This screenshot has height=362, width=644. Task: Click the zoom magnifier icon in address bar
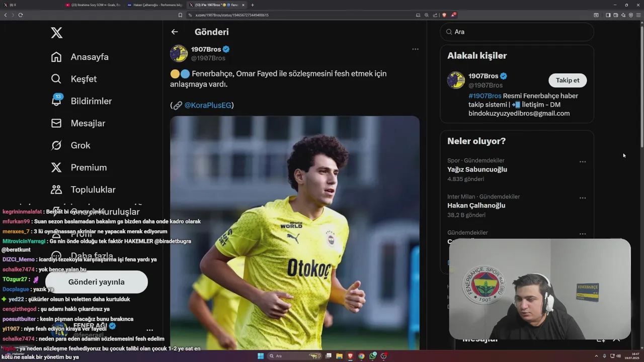tap(427, 15)
